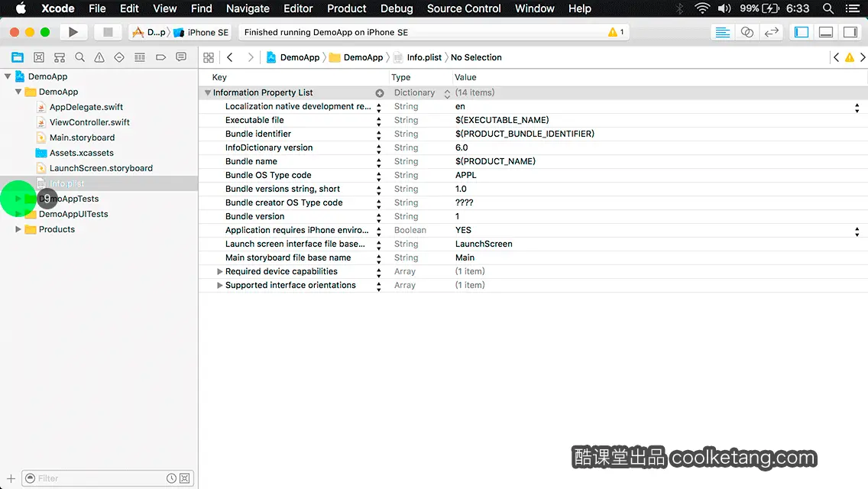Open key stepper for Bundle identifier
This screenshot has width=868, height=489.
(x=379, y=134)
